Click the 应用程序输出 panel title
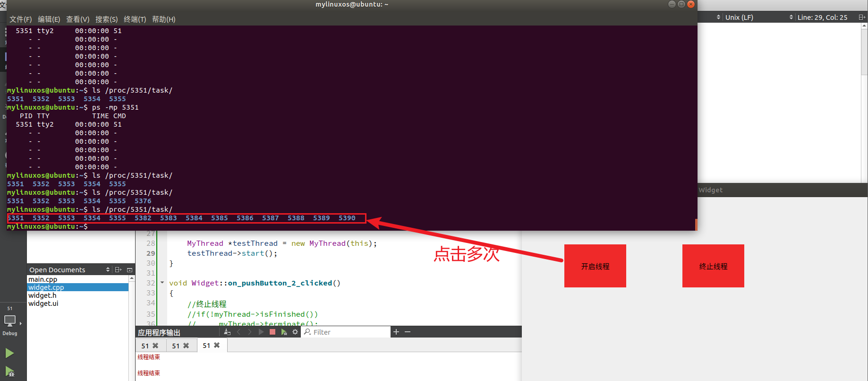Viewport: 868px width, 381px height. [159, 332]
